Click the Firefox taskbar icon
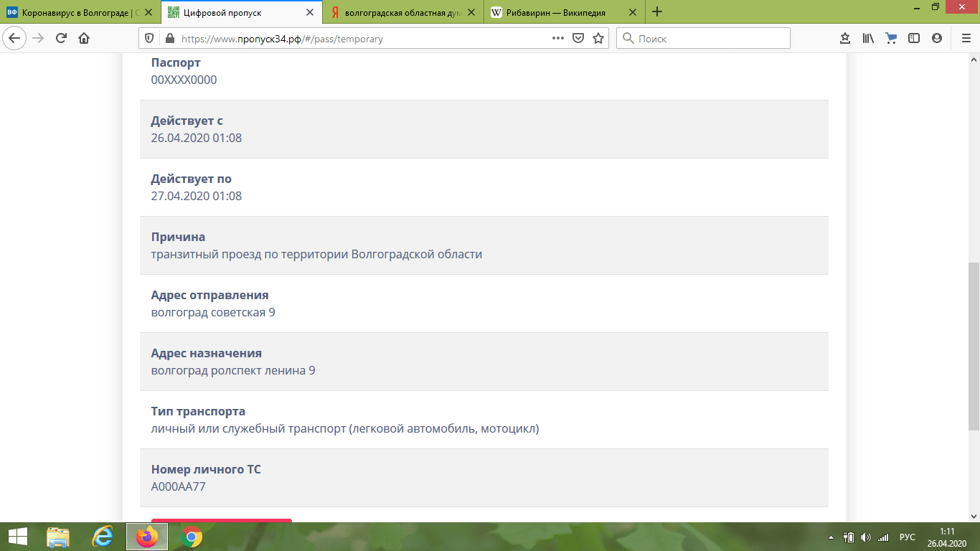This screenshot has height=551, width=980. coord(147,537)
